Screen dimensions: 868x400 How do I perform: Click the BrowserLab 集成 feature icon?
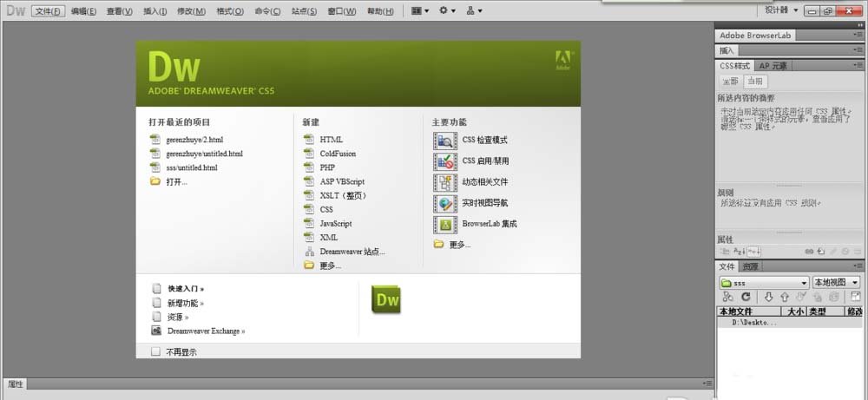[445, 225]
